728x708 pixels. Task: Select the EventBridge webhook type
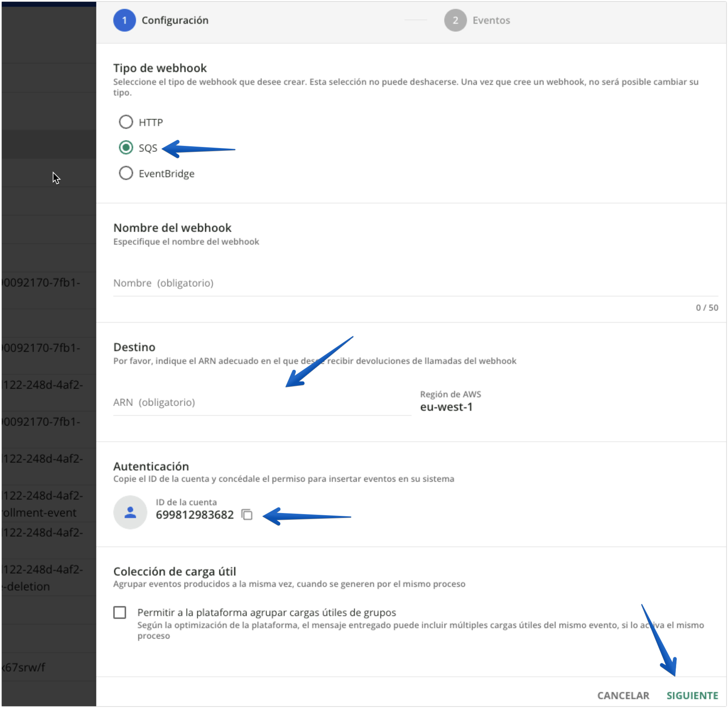click(126, 173)
